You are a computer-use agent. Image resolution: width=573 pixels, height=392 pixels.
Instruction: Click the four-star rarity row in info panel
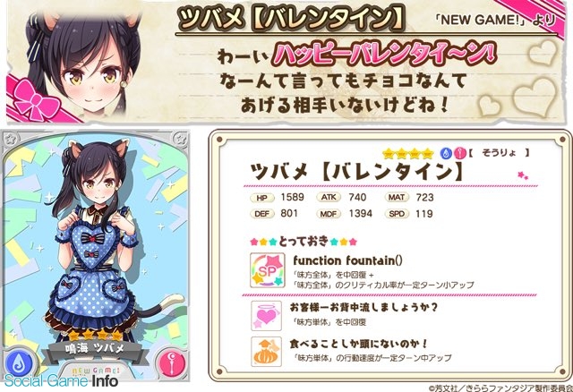(x=408, y=154)
